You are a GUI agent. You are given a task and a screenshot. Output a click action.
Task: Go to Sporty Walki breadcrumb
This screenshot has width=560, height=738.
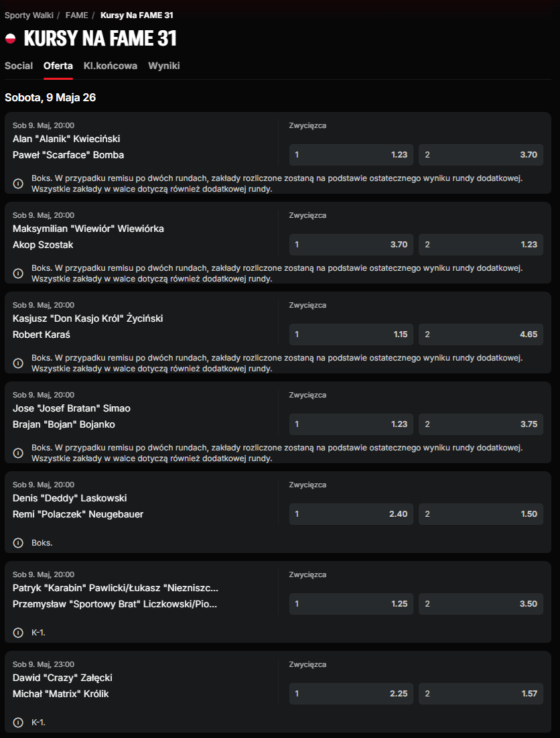pos(29,15)
